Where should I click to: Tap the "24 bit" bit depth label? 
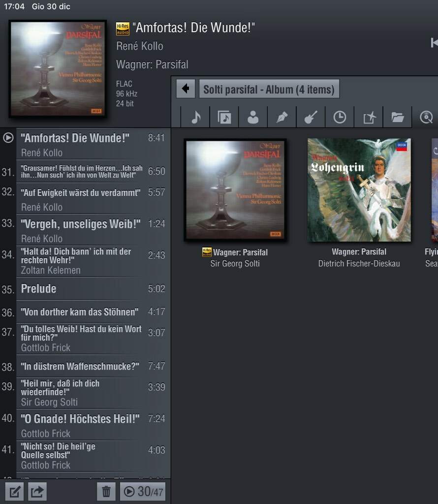click(x=125, y=103)
